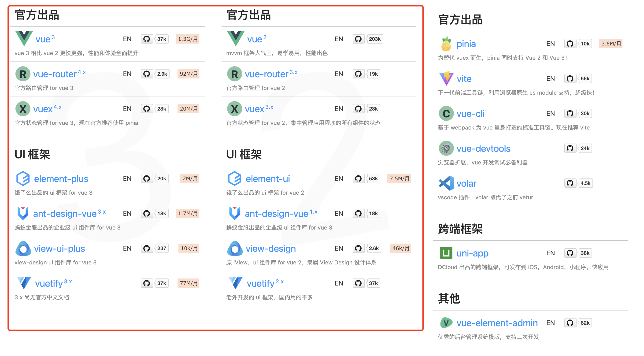Open the vuex 4.x link
Image resolution: width=644 pixels, height=356 pixels.
pyautogui.click(x=48, y=109)
